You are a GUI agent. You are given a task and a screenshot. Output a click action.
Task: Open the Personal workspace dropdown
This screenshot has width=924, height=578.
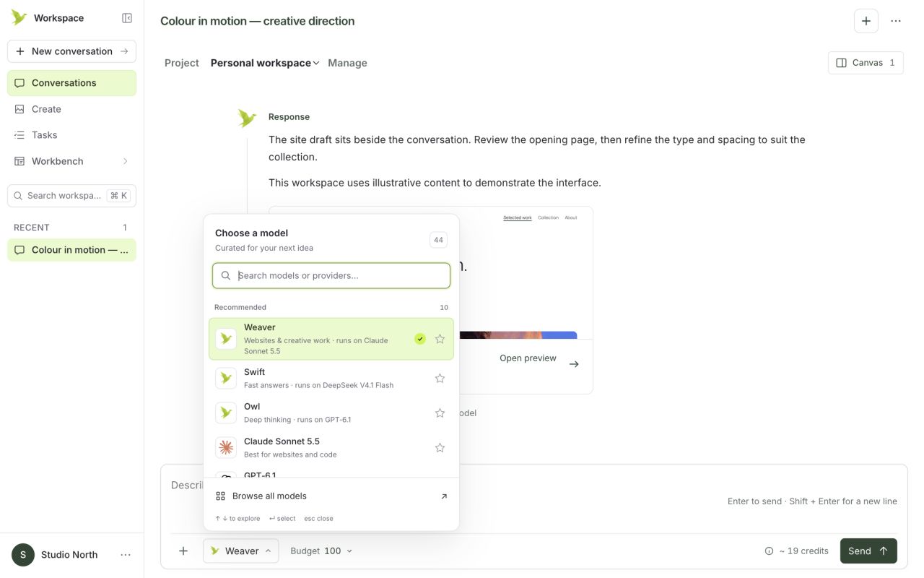[x=265, y=63]
